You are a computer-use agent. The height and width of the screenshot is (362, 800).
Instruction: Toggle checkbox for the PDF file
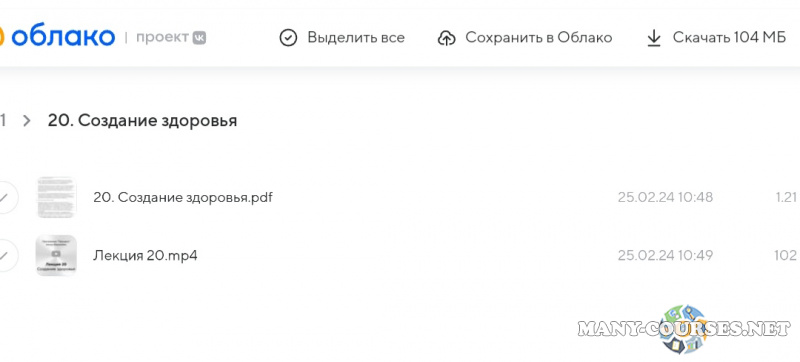click(x=4, y=197)
